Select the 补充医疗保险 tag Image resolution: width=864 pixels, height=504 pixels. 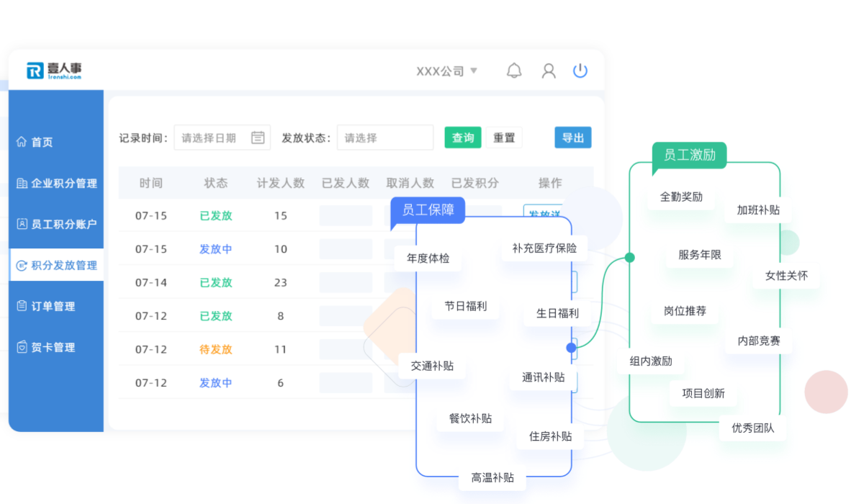tap(544, 248)
